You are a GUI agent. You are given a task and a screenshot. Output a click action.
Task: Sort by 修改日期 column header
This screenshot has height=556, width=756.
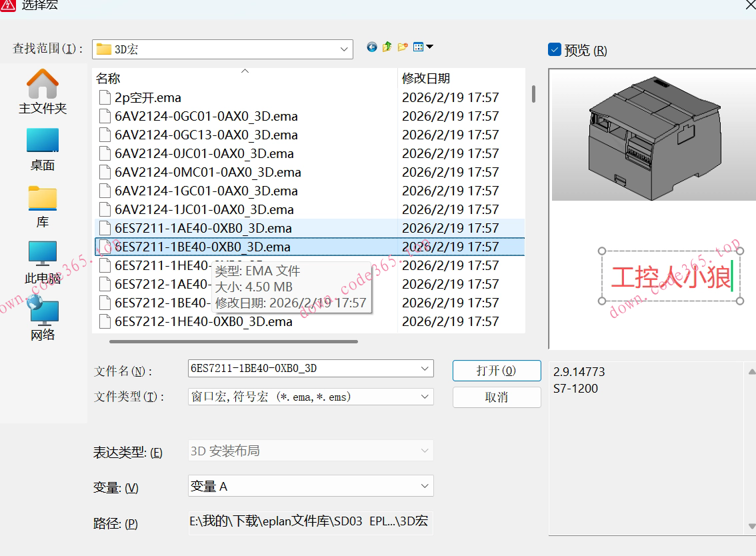425,78
